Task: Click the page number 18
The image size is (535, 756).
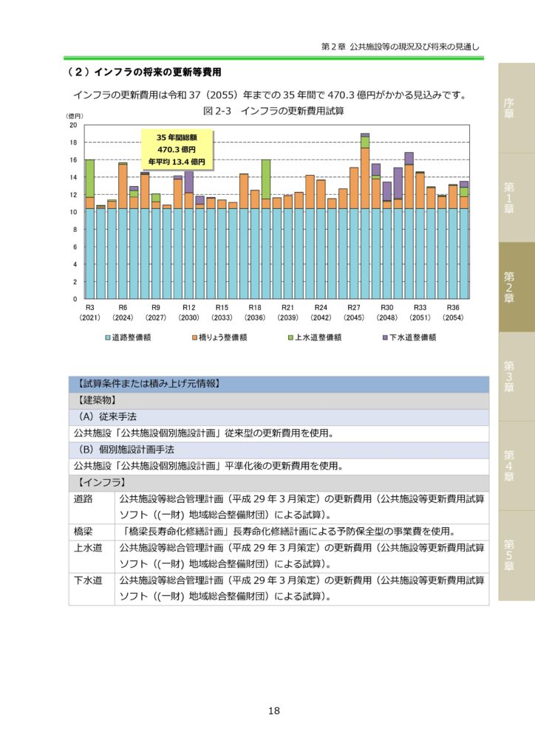Action: (273, 711)
